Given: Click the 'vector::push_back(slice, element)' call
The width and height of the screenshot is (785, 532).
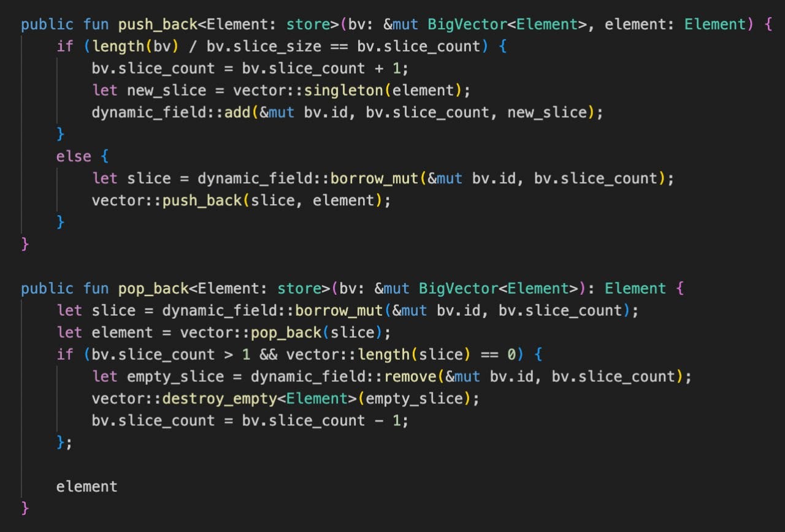Looking at the screenshot, I should pyautogui.click(x=237, y=200).
